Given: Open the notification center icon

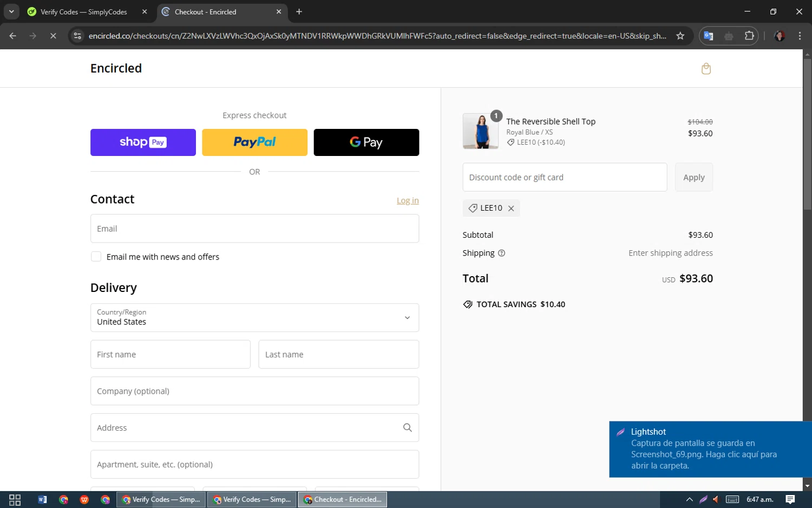Looking at the screenshot, I should pos(790,500).
